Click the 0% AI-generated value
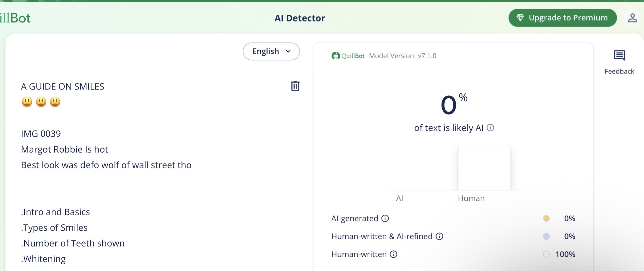Image resolution: width=644 pixels, height=271 pixels. pyautogui.click(x=570, y=218)
